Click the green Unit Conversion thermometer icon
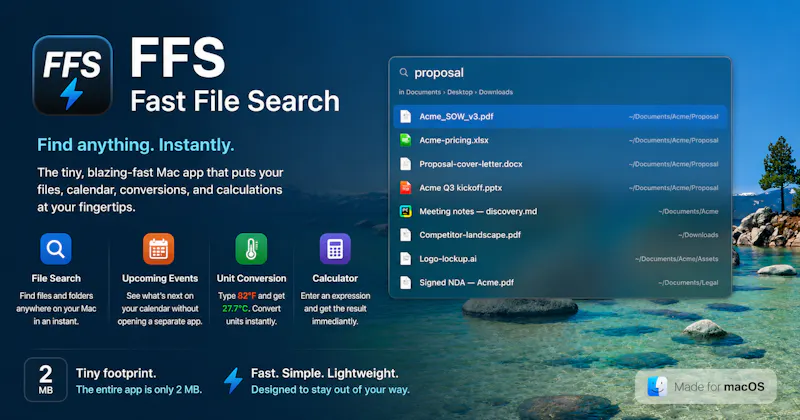The width and height of the screenshot is (800, 420). pos(251,249)
